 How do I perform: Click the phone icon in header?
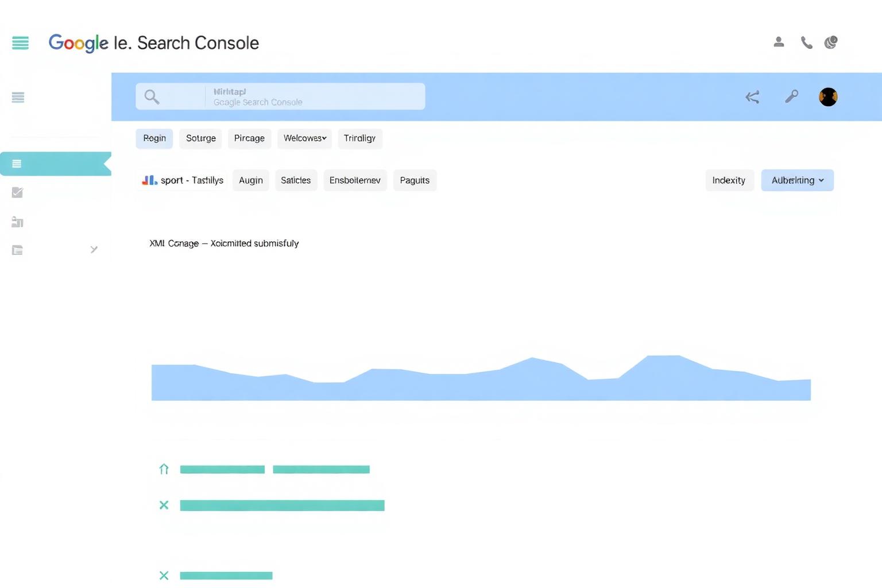pos(806,42)
